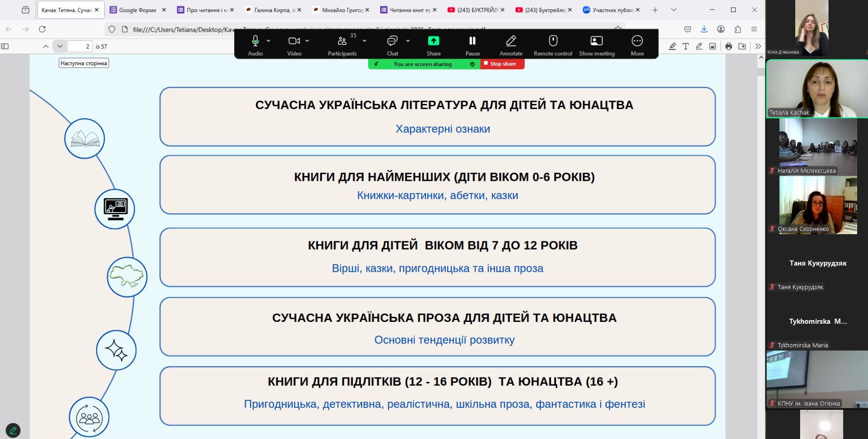
Task: Open the audio options dropdown arrow
Action: pyautogui.click(x=268, y=41)
